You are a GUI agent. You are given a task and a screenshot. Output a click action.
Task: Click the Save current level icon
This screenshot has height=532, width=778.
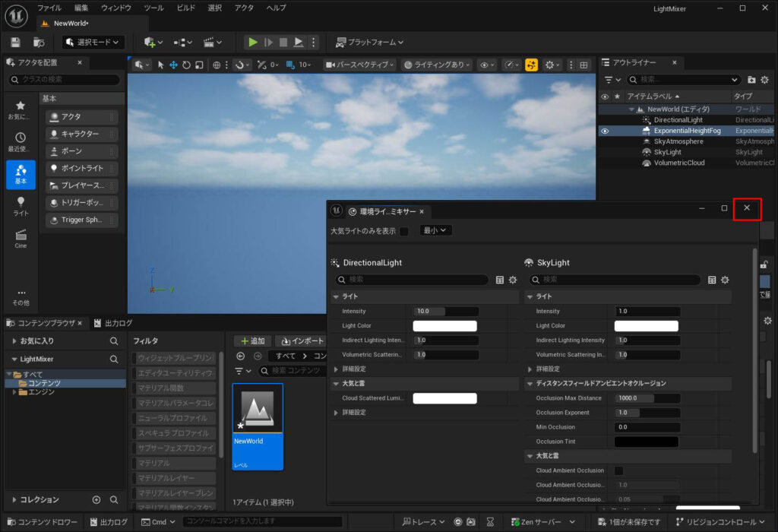[16, 43]
